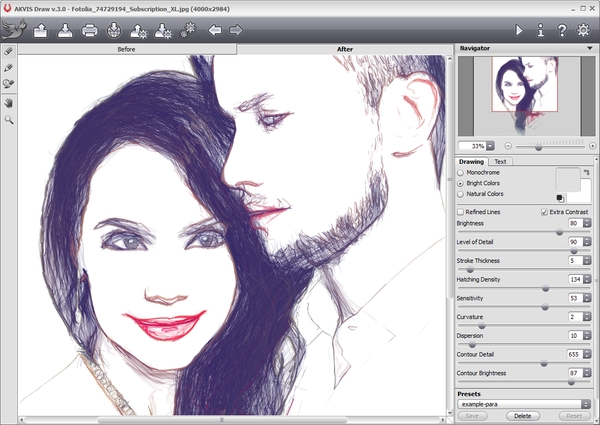The height and width of the screenshot is (425, 600).
Task: Select the hand pan tool
Action: click(9, 102)
